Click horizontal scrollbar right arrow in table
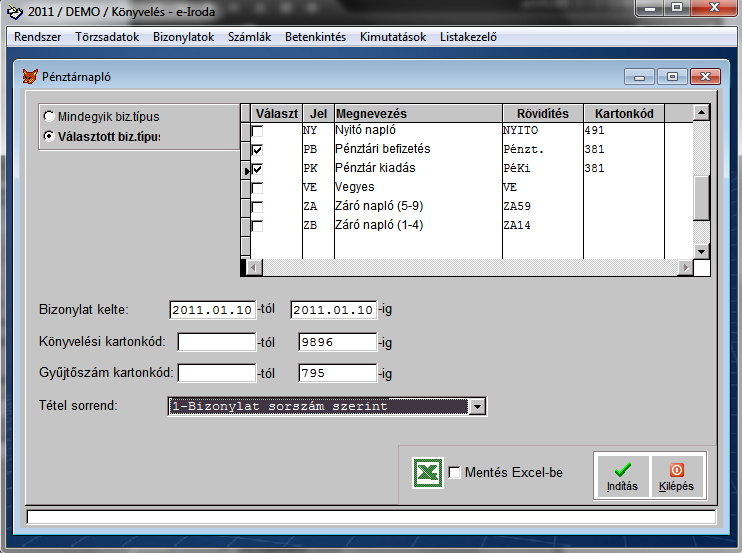Image resolution: width=742 pixels, height=553 pixels. [x=685, y=267]
